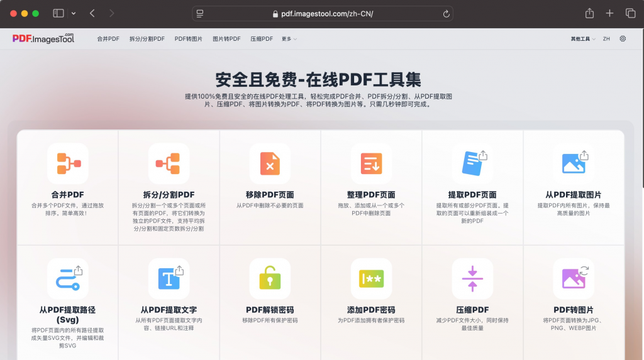Viewport: 644px width, 360px height.
Task: Open the PDF转图片 card title in grid
Action: [x=574, y=310]
